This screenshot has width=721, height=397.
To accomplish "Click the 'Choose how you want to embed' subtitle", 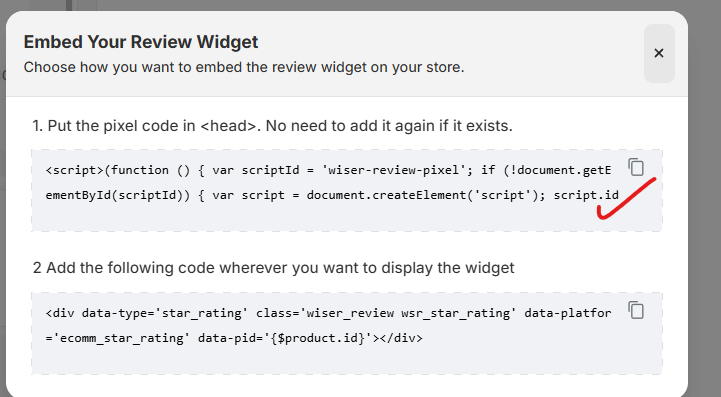I will coord(244,67).
